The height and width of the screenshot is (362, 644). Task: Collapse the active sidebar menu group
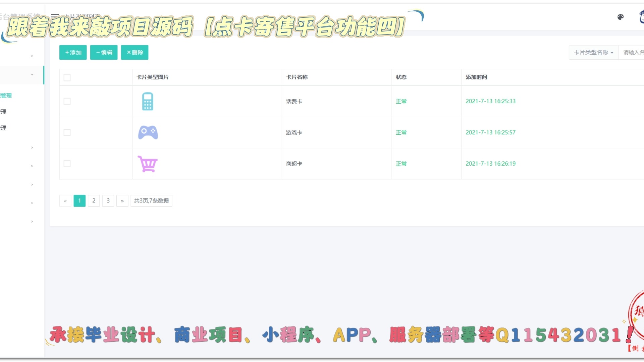32,74
